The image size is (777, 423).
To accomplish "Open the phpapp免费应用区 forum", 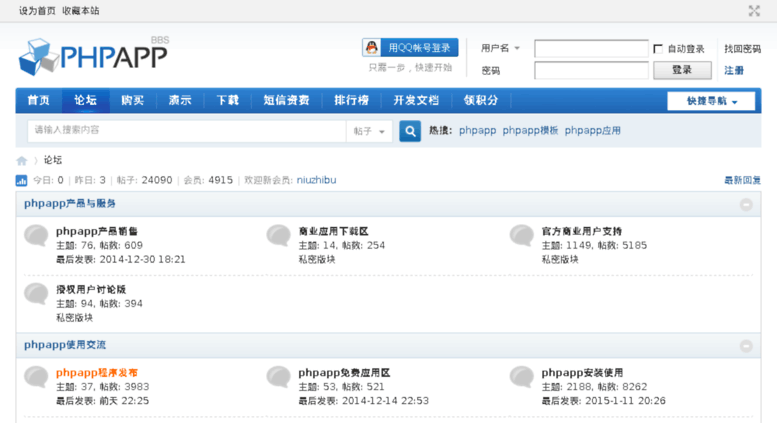I will (344, 372).
